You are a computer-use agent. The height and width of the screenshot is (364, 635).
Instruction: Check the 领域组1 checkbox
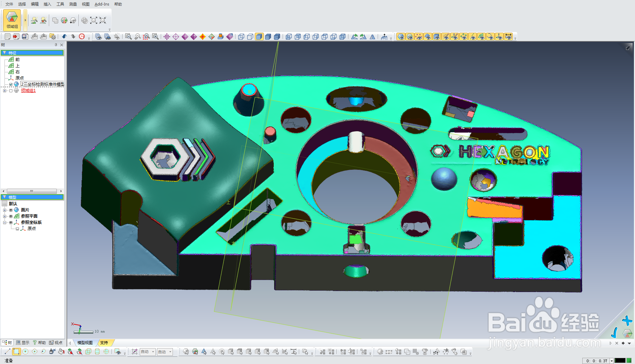pyautogui.click(x=11, y=91)
